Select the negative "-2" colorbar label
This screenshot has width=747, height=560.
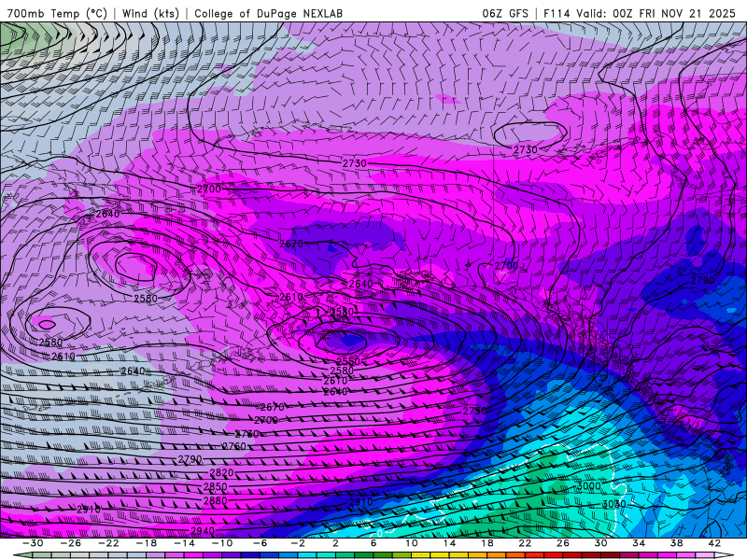pyautogui.click(x=298, y=543)
